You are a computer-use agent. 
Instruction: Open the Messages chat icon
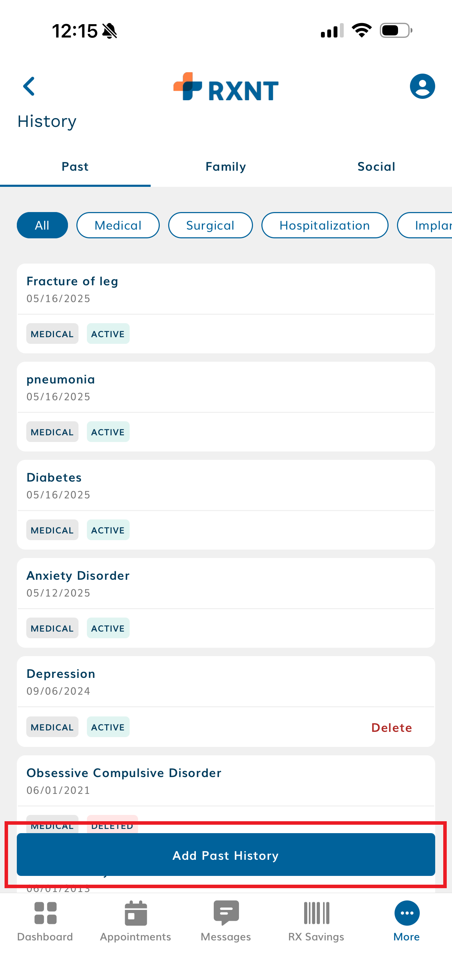226,913
